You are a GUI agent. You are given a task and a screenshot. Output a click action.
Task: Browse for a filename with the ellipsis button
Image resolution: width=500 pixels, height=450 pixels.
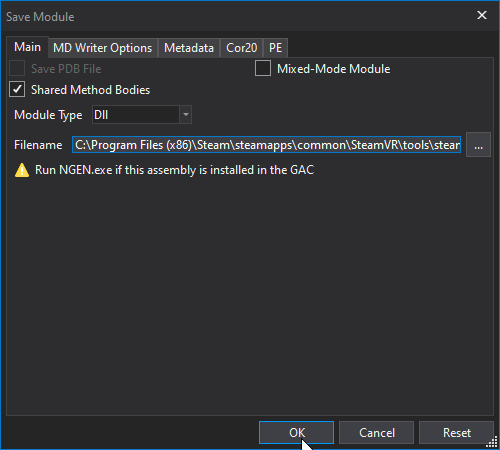coord(478,145)
